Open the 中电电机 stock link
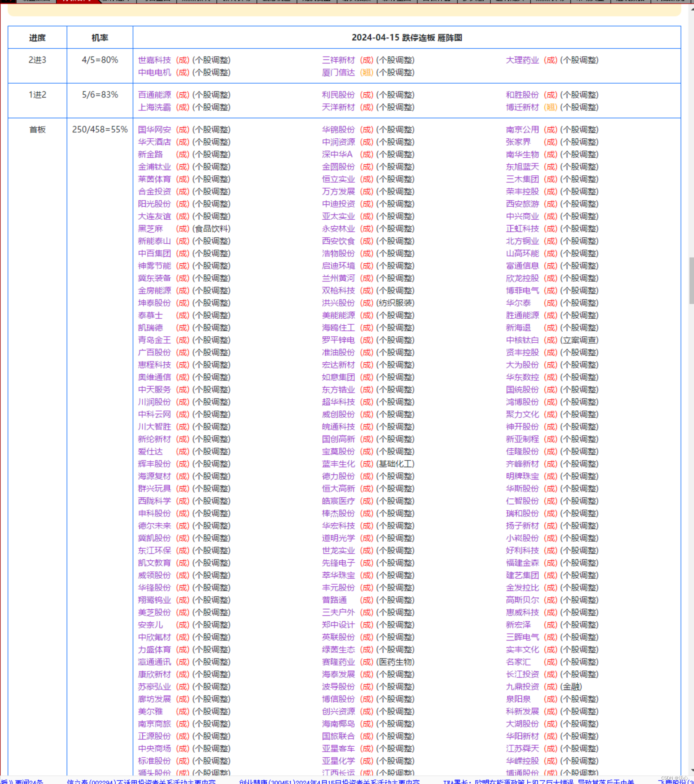Image resolution: width=694 pixels, height=784 pixels. tap(155, 73)
